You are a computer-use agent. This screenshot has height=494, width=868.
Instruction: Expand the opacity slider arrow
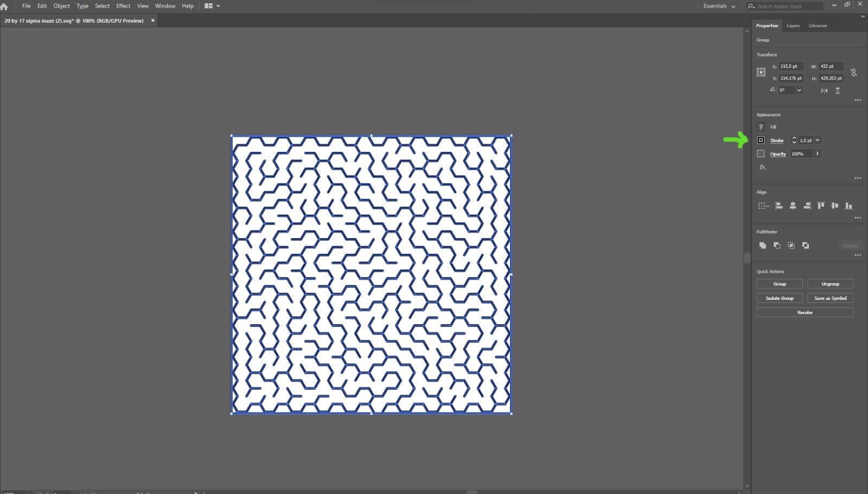pyautogui.click(x=818, y=153)
